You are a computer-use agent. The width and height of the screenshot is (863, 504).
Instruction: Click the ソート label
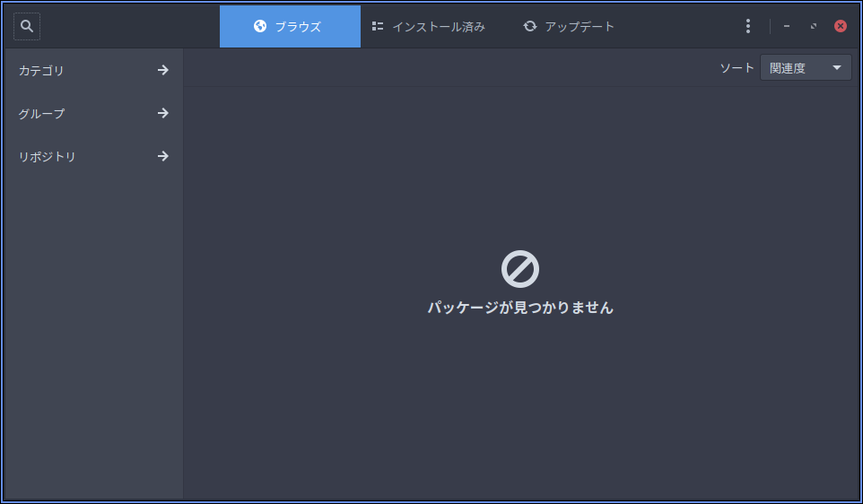(737, 67)
